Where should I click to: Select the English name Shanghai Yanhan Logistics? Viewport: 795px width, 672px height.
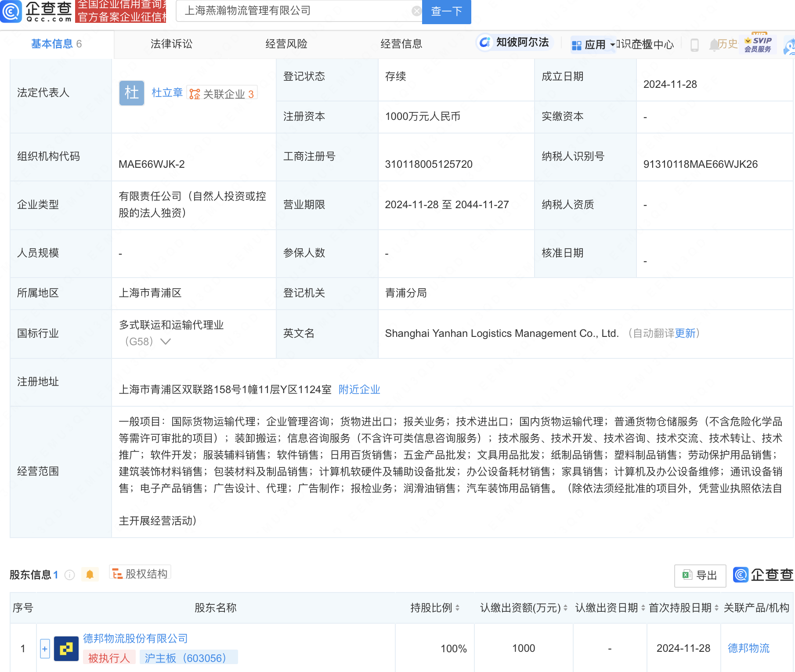point(502,333)
